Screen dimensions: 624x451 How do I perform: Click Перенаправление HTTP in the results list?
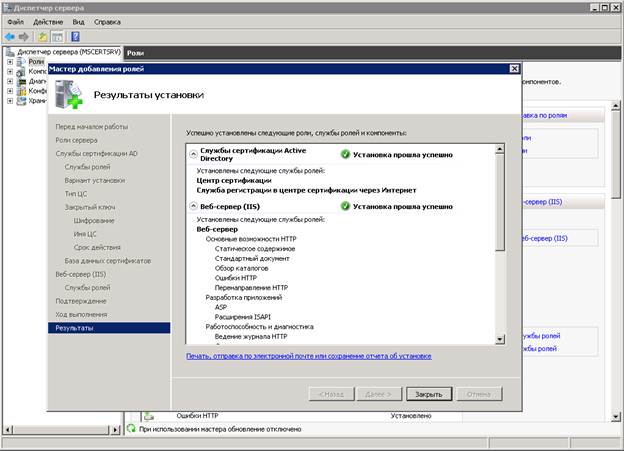tap(251, 287)
